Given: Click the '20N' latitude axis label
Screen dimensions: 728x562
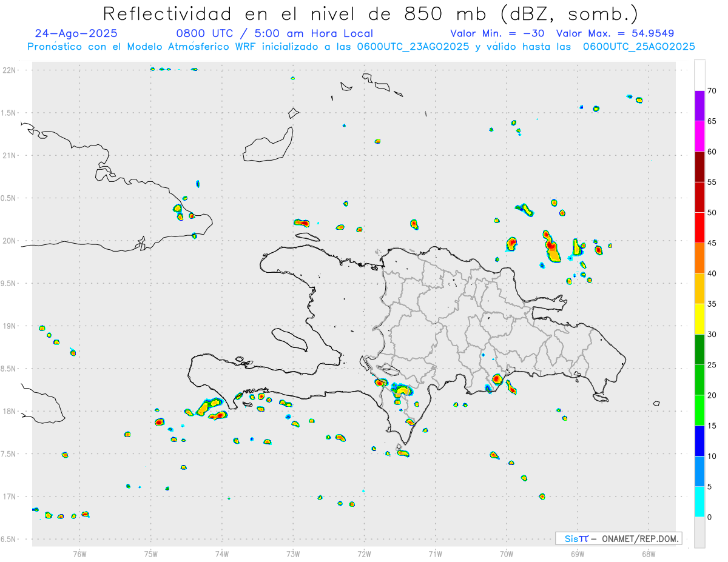Looking at the screenshot, I should (x=9, y=241).
